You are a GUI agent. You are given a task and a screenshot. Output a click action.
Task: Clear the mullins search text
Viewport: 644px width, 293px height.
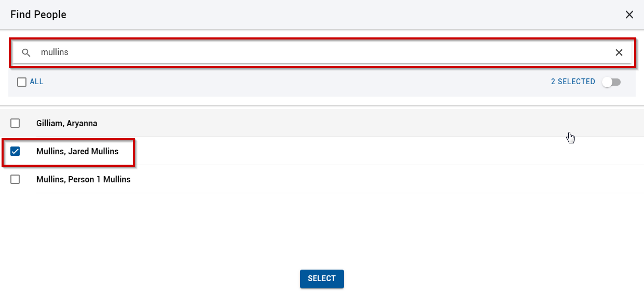point(619,52)
